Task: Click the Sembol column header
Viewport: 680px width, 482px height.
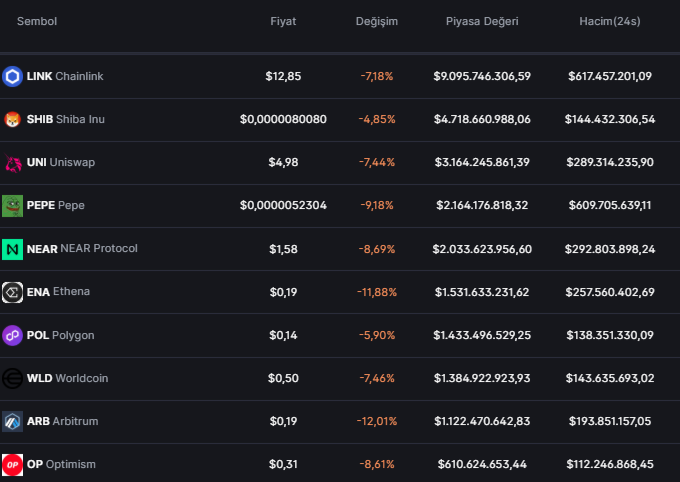Action: coord(37,21)
